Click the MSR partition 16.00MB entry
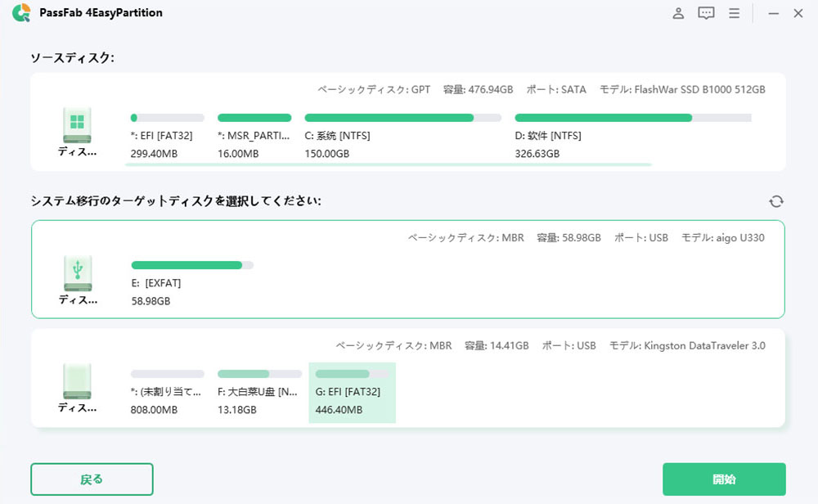 click(x=254, y=136)
